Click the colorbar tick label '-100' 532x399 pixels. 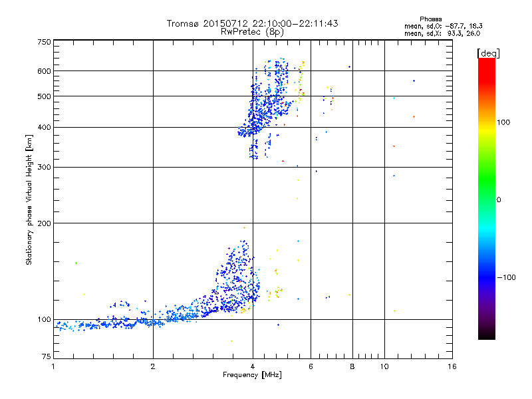[506, 277]
